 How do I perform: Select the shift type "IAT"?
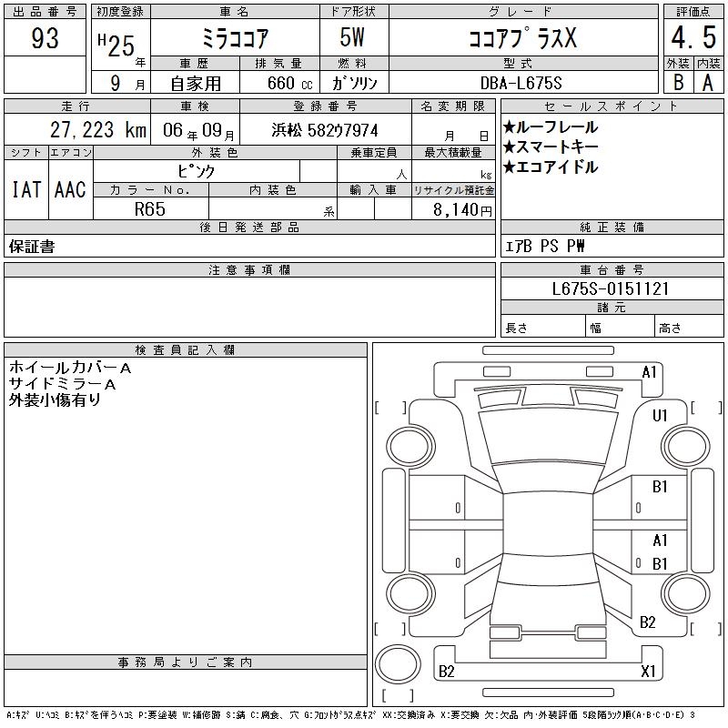[26, 189]
